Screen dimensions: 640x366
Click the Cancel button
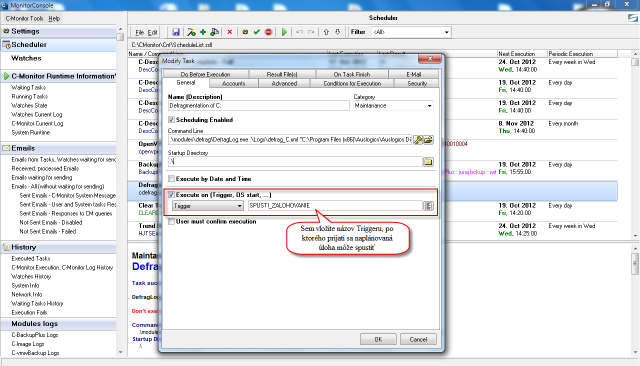pyautogui.click(x=418, y=339)
